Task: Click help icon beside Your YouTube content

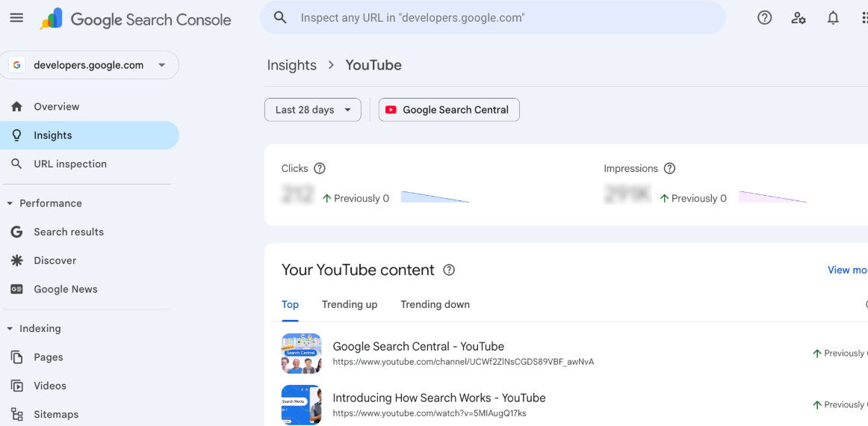Action: (449, 271)
